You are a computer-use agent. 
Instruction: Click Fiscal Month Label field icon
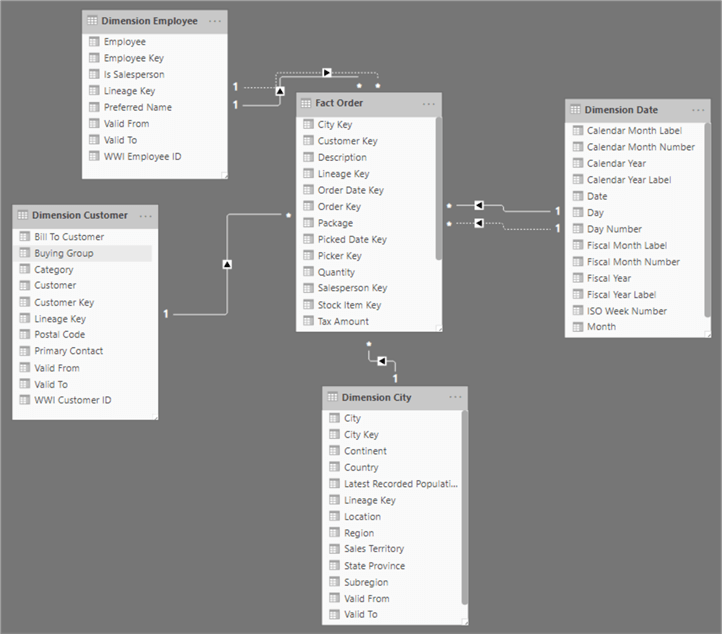tap(577, 245)
